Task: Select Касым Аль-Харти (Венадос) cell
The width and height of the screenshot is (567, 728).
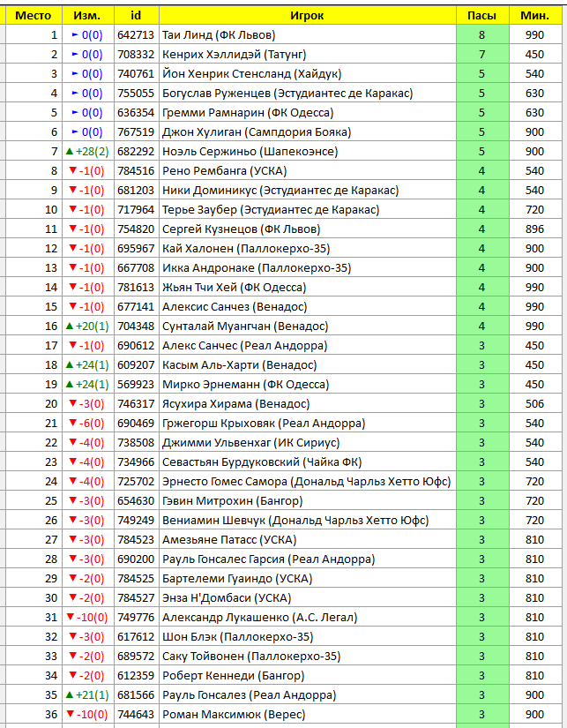Action: pyautogui.click(x=308, y=365)
